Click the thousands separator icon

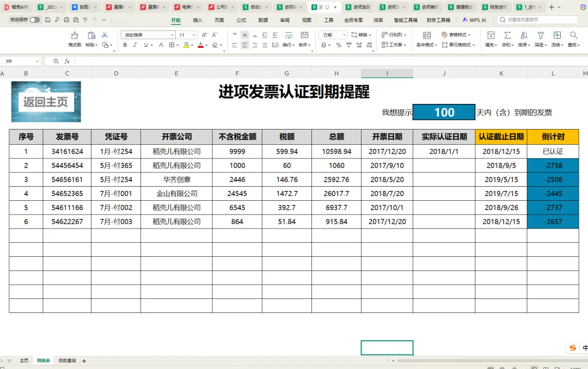click(x=349, y=45)
